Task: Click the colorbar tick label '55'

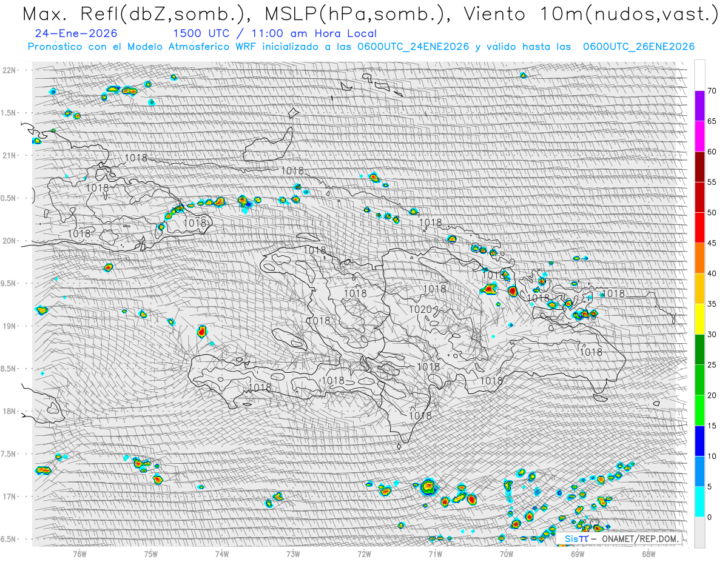Action: click(x=712, y=182)
